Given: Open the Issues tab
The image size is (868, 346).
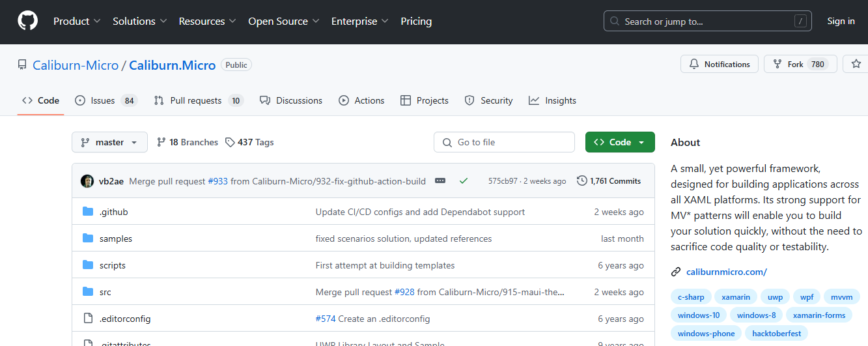Looking at the screenshot, I should [106, 100].
